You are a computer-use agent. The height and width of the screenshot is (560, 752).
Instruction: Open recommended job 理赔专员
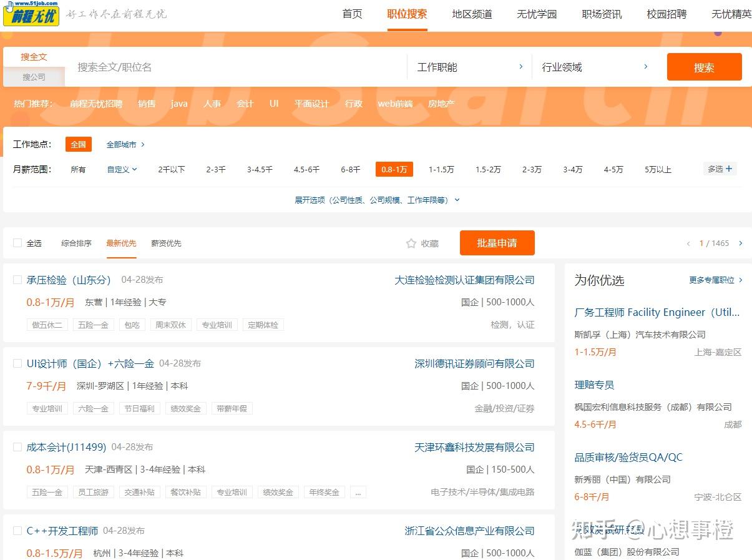594,385
